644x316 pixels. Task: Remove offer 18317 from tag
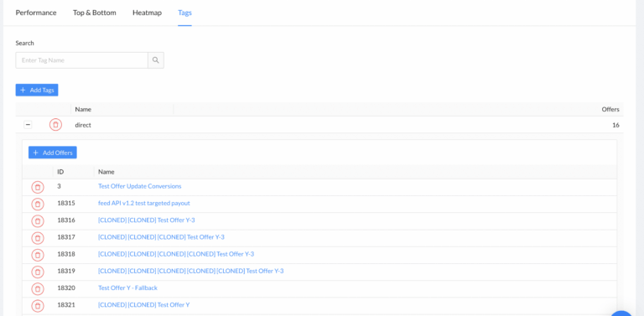tap(38, 237)
